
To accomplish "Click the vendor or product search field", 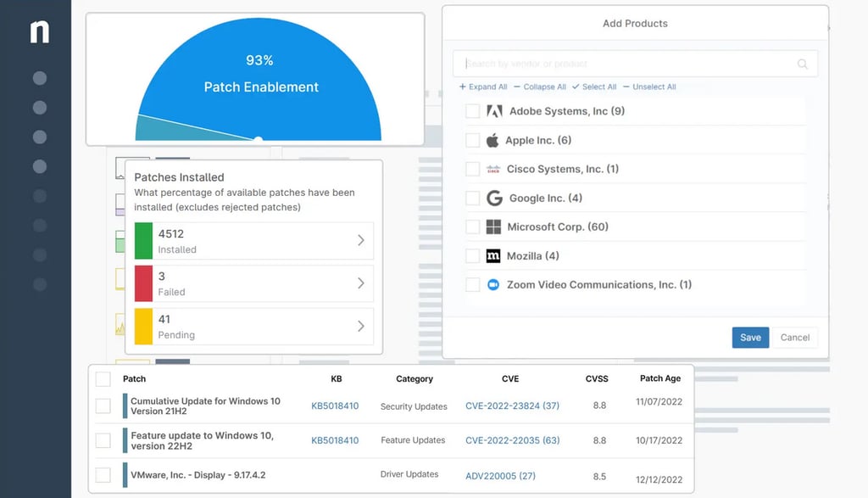I will tap(627, 64).
